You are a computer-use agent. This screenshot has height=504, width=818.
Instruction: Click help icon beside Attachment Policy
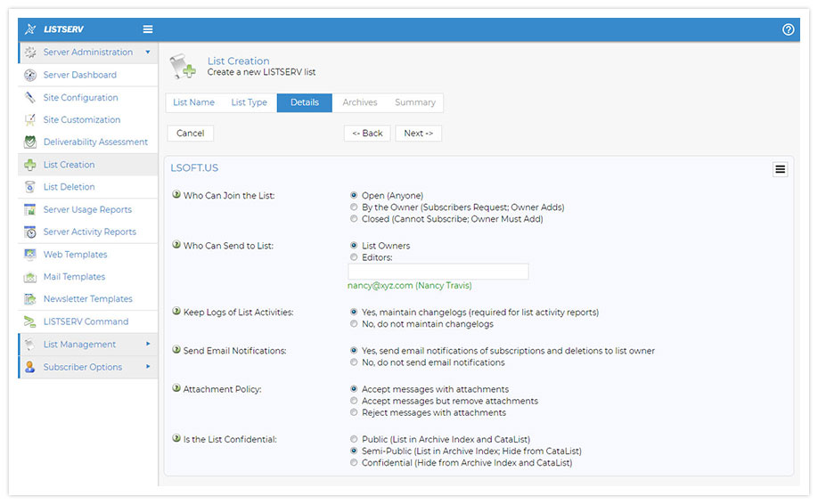[176, 388]
